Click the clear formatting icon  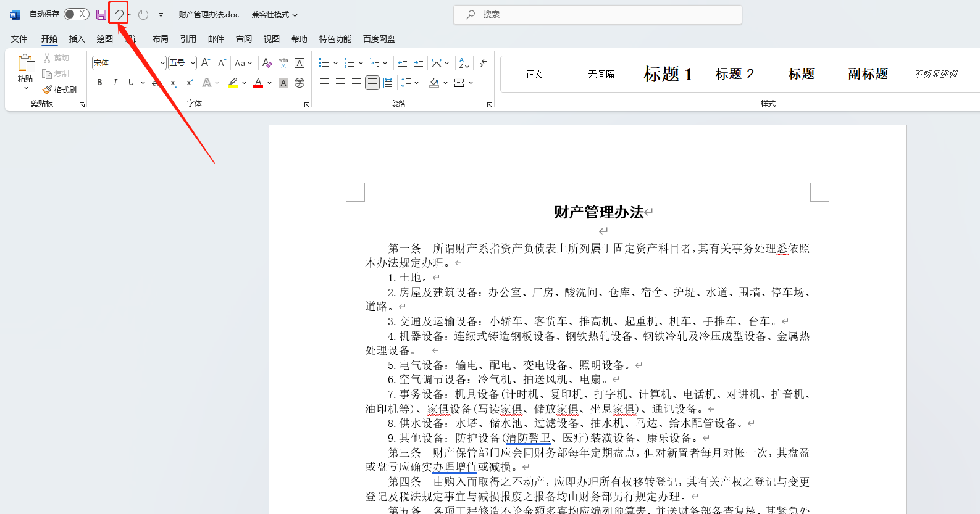tap(267, 63)
